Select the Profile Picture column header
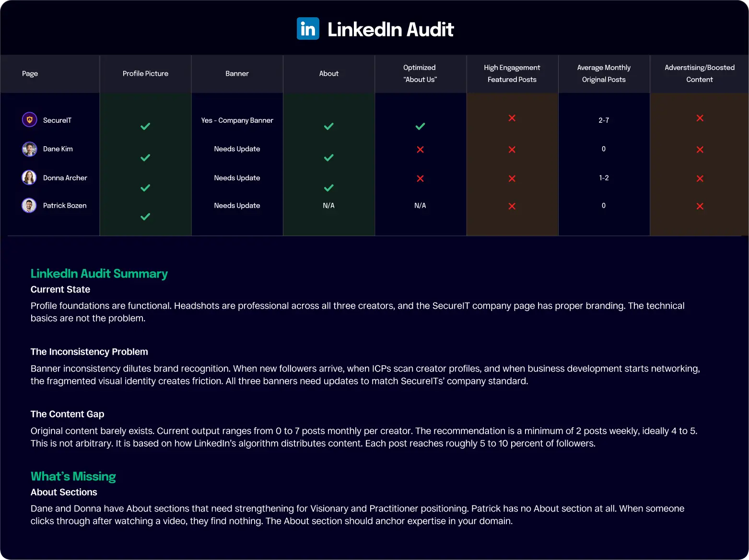Viewport: 749px width, 560px height. point(145,73)
